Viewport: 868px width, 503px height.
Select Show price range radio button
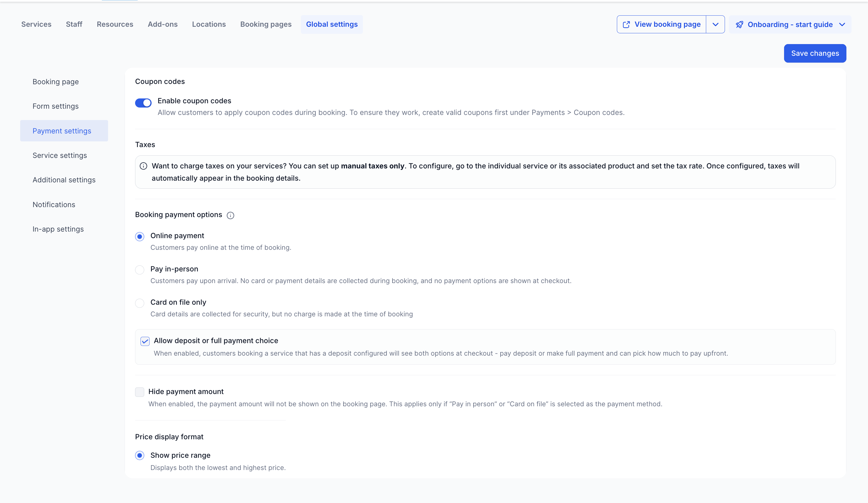point(139,455)
